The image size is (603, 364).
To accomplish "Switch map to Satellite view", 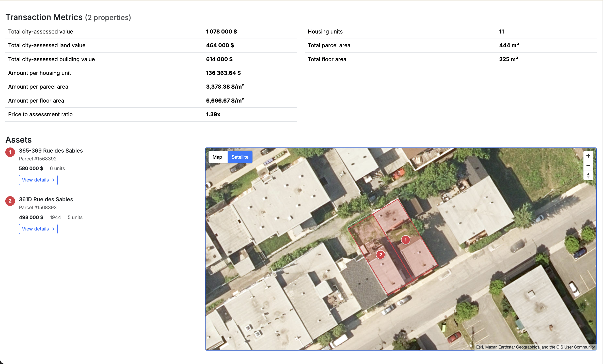I will coord(240,157).
